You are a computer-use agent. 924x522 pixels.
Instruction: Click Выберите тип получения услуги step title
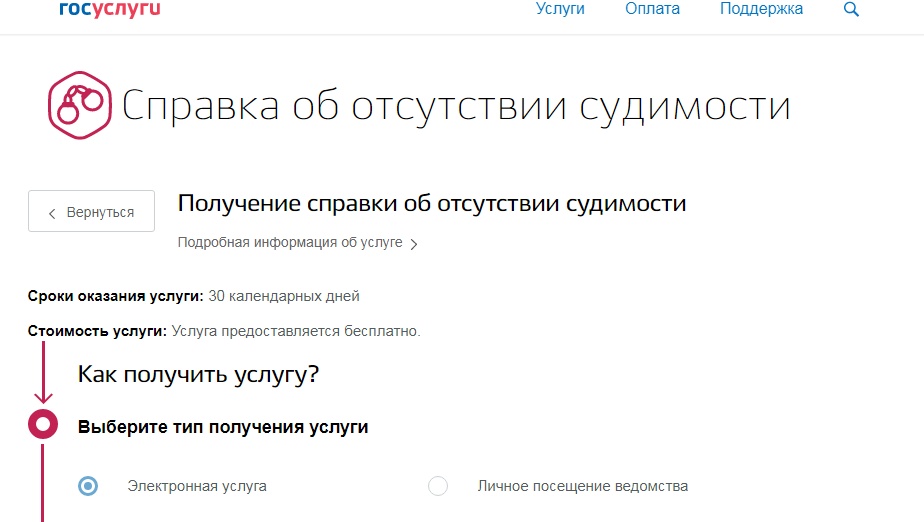pos(223,427)
